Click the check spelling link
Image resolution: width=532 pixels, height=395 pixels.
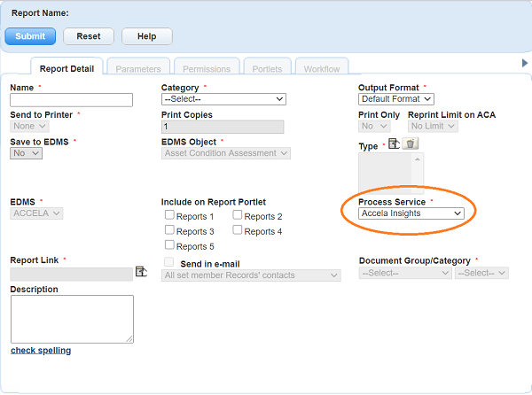point(41,351)
